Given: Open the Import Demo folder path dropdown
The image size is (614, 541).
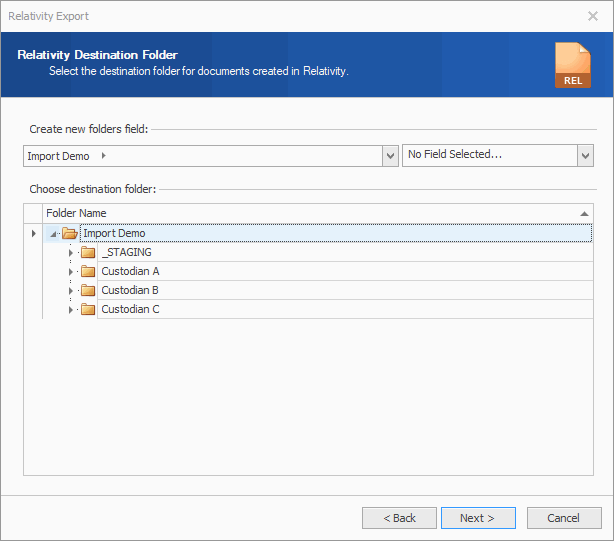Looking at the screenshot, I should pyautogui.click(x=390, y=156).
